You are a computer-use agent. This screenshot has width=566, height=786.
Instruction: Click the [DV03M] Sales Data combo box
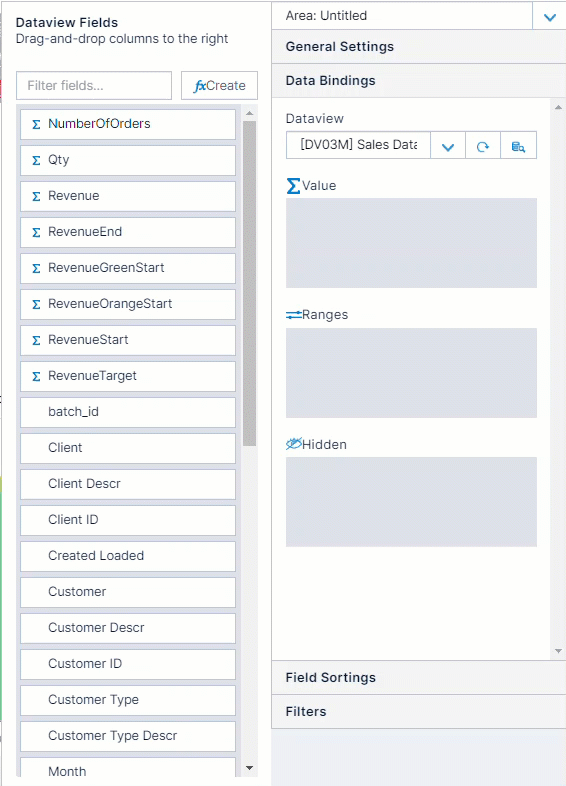tap(358, 145)
